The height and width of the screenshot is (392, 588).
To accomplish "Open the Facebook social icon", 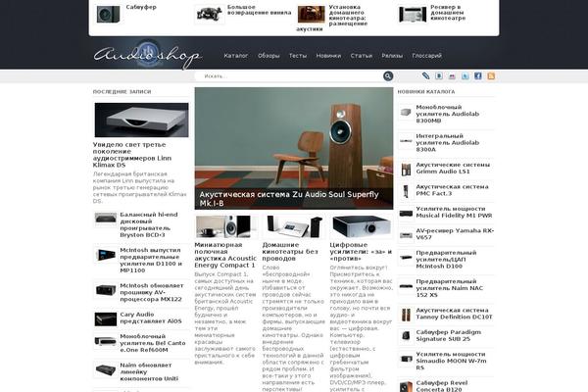I will point(478,75).
